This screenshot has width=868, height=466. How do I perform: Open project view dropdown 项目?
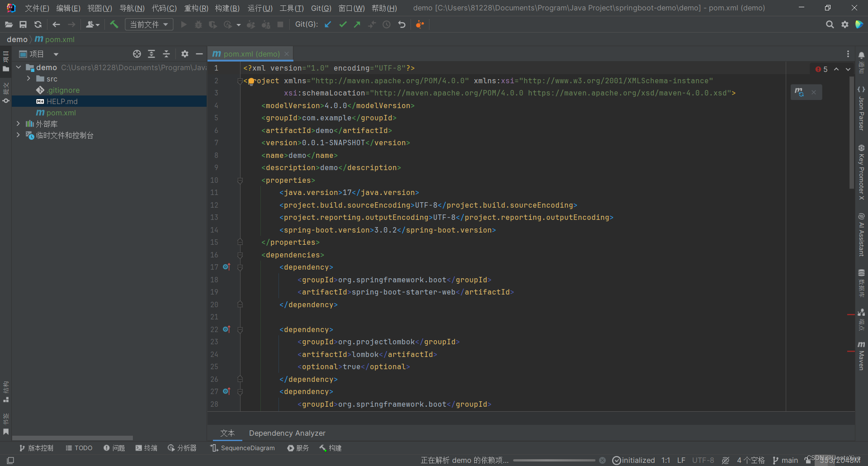[x=39, y=54]
